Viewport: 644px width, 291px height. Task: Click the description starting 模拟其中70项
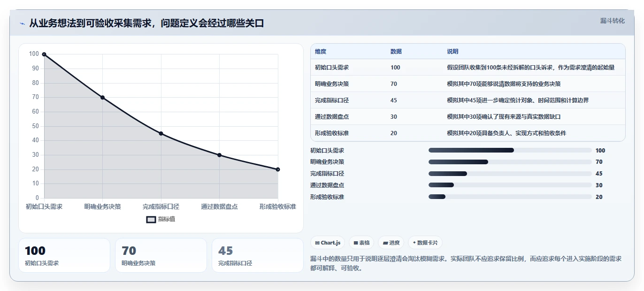[x=504, y=84]
